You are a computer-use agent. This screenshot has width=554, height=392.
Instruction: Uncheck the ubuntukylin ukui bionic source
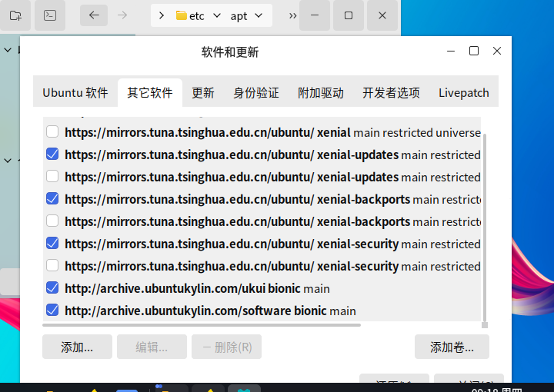pos(52,287)
